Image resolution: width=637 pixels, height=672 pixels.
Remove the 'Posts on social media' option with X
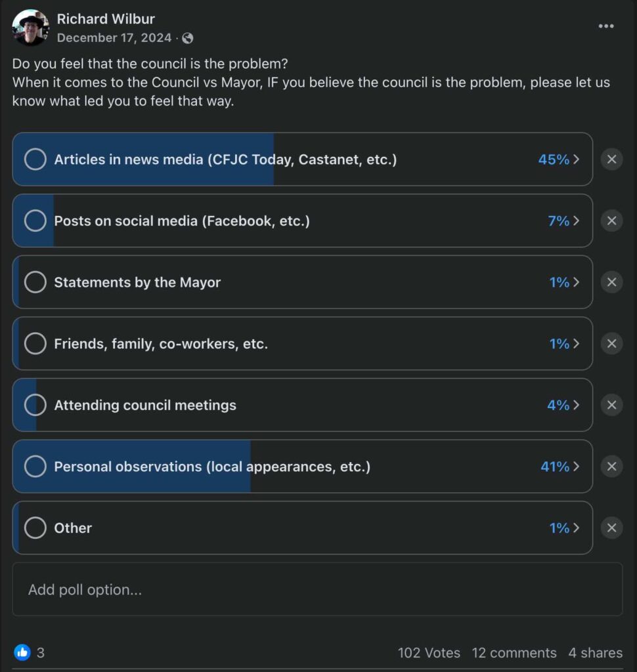tap(611, 220)
